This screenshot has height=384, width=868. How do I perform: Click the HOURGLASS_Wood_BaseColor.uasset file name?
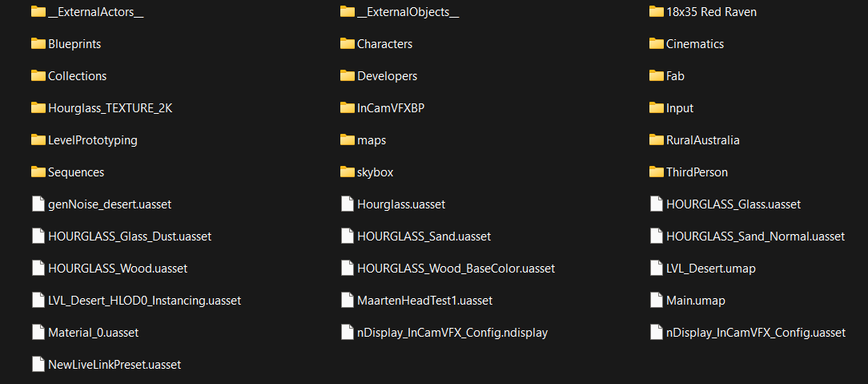pyautogui.click(x=456, y=269)
